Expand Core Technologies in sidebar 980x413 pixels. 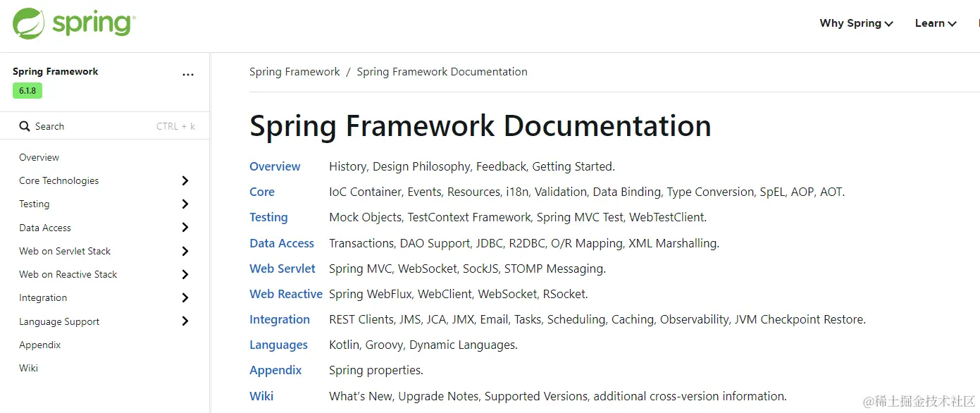click(x=185, y=180)
